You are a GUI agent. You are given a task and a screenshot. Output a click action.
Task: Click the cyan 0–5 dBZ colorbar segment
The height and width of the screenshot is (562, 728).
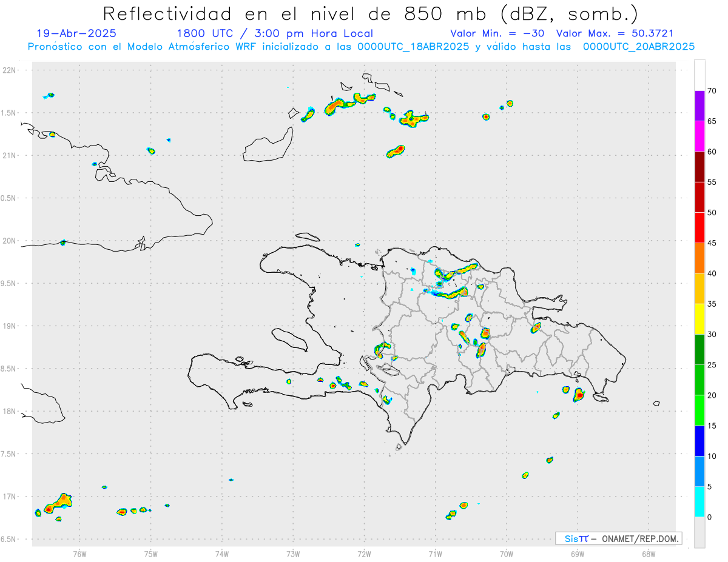pyautogui.click(x=699, y=502)
